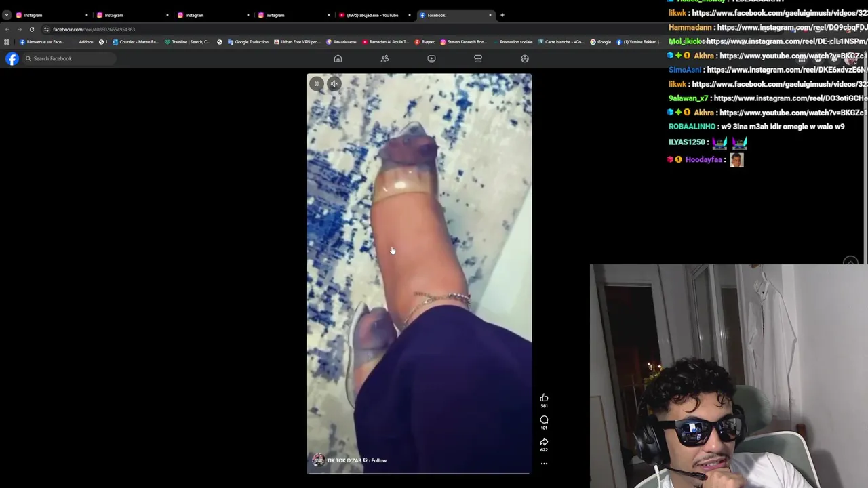
Task: Open Bienvenue sur Facebook bookmark
Action: point(42,42)
